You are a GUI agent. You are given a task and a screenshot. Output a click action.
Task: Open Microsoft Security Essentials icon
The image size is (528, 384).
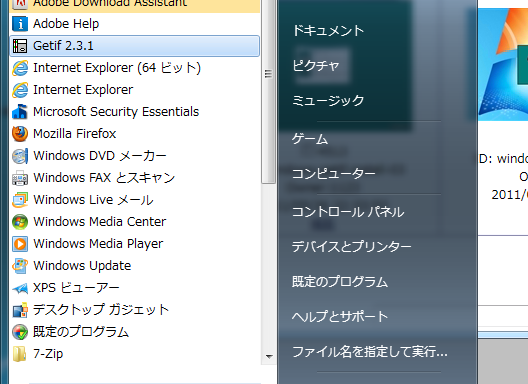[x=20, y=112]
